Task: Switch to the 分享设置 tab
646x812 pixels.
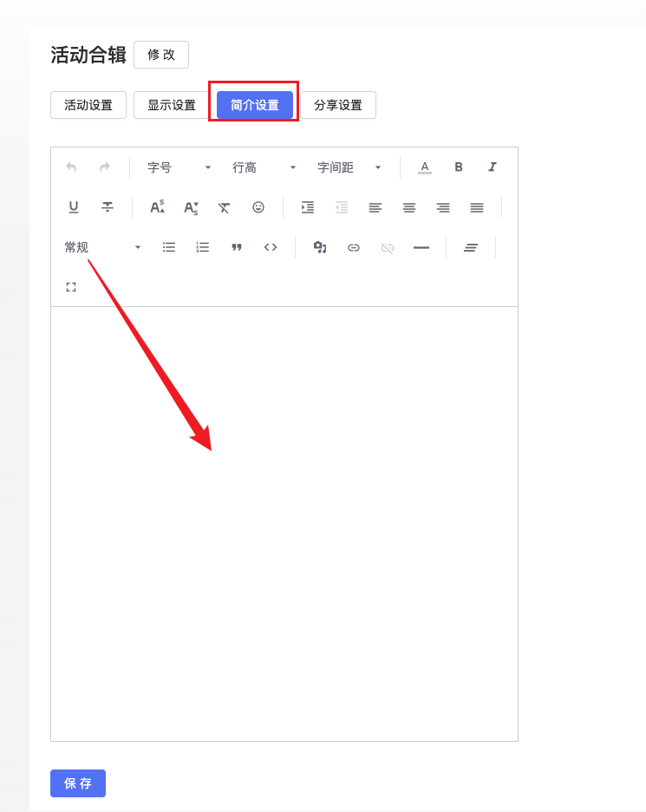Action: [x=338, y=105]
